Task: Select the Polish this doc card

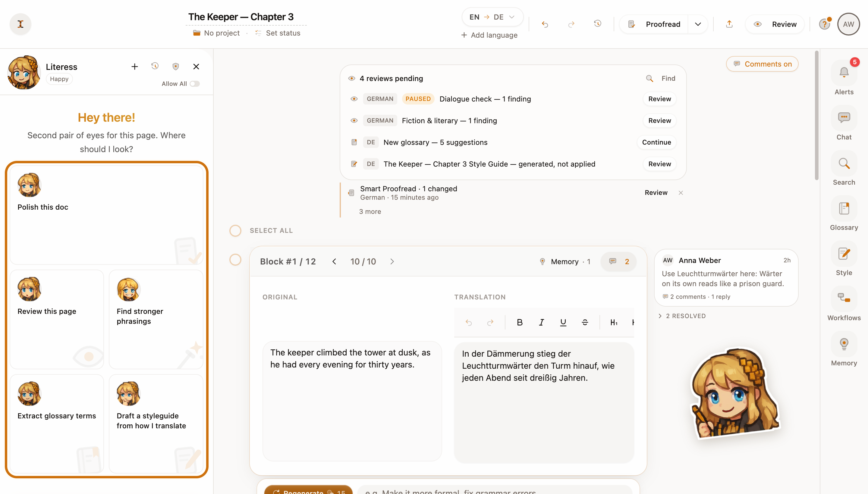Action: tap(106, 215)
